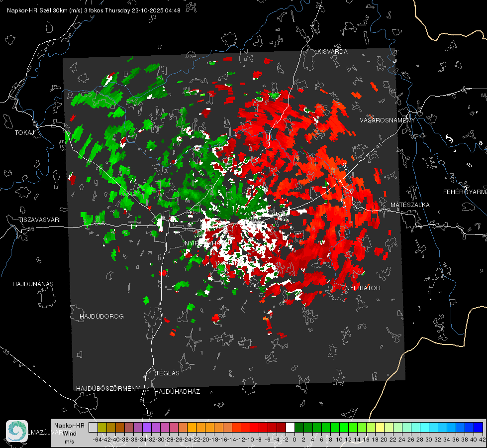Click the TISZAVASVÁRI town label
The width and height of the screenshot is (487, 448).
point(39,220)
